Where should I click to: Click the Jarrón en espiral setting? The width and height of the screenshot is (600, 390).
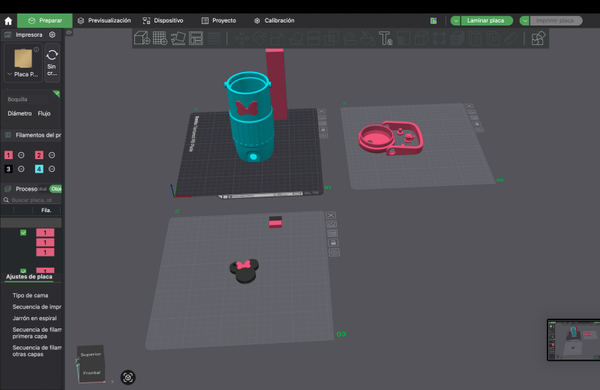34,318
